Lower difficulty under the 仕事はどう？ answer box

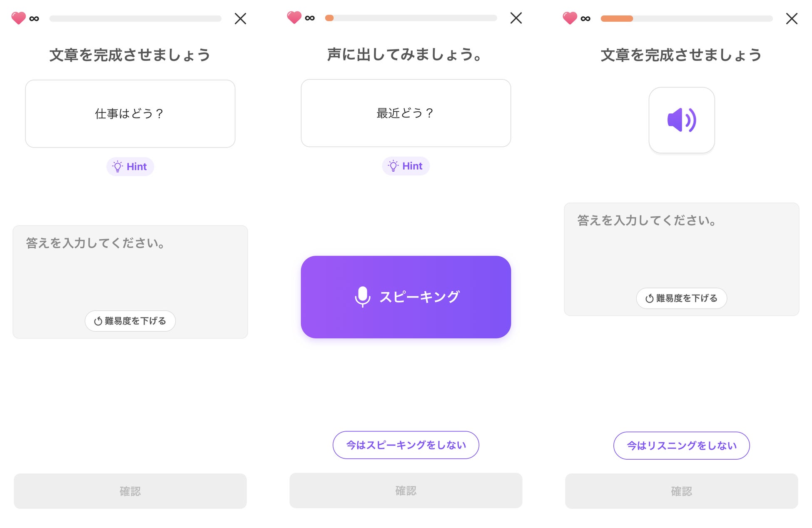130,321
